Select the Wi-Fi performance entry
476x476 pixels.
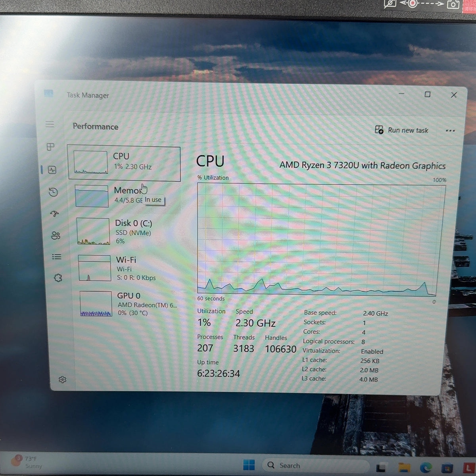128,268
